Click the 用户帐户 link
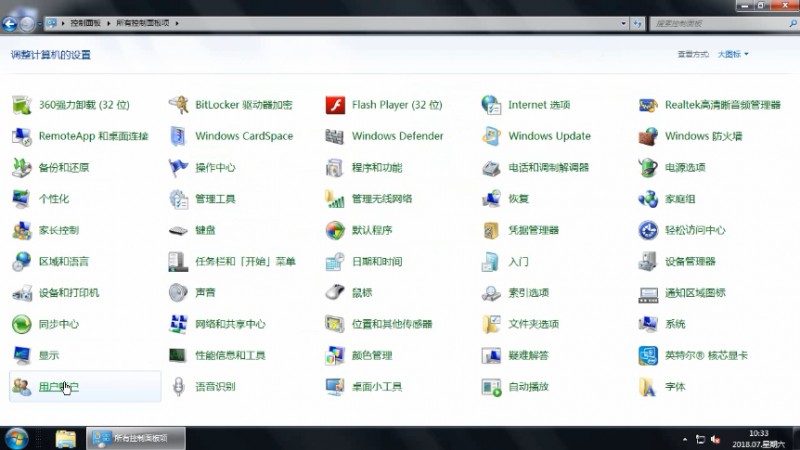 click(x=59, y=387)
